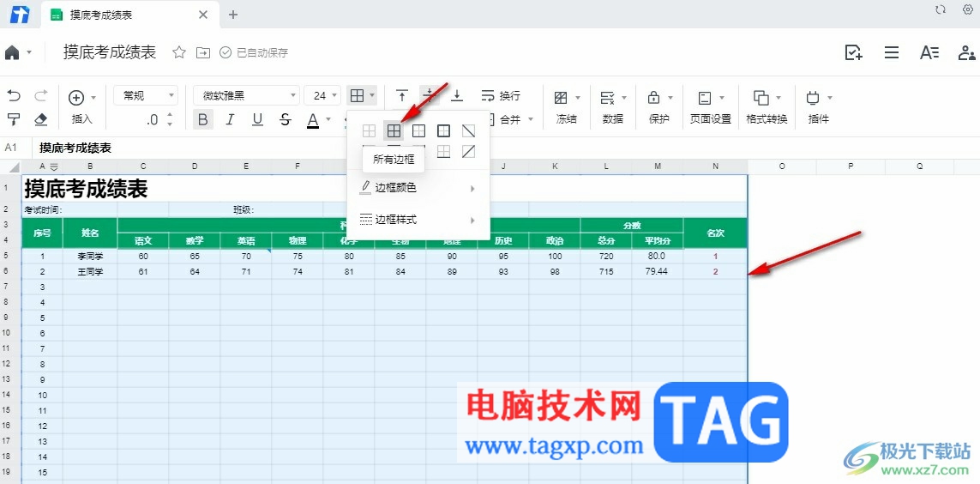Viewport: 980px width, 484px height.
Task: Open Plugins (插件) tool
Action: point(819,107)
